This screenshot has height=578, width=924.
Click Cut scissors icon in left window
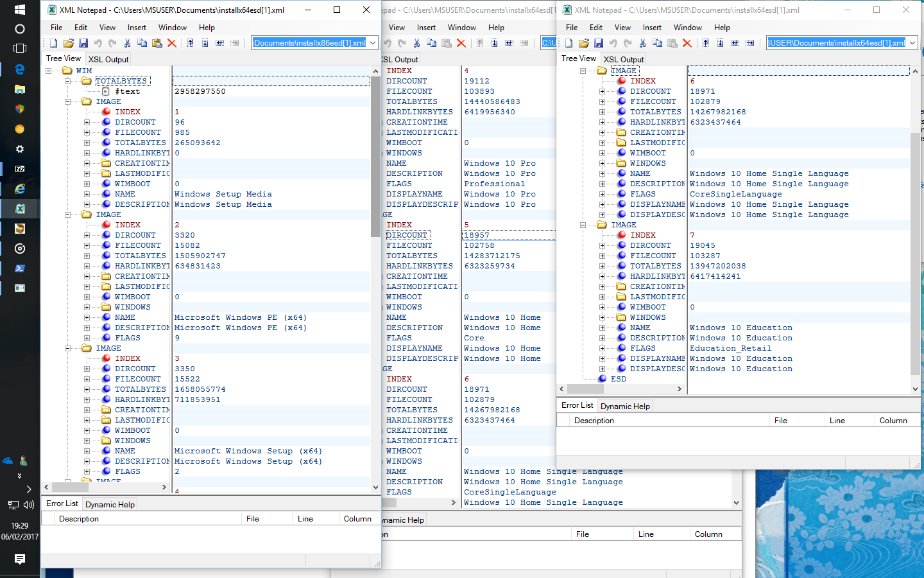127,43
